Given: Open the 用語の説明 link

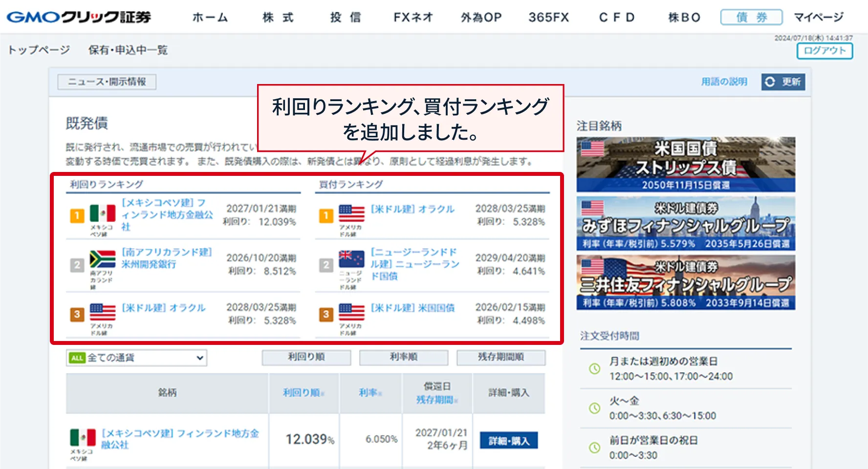Looking at the screenshot, I should [724, 82].
